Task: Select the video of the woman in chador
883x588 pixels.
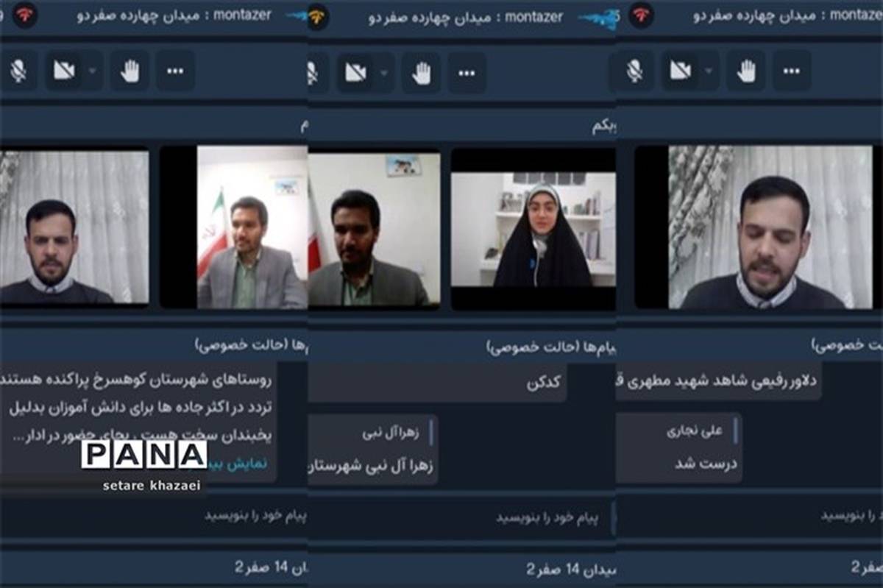Action: click(533, 229)
